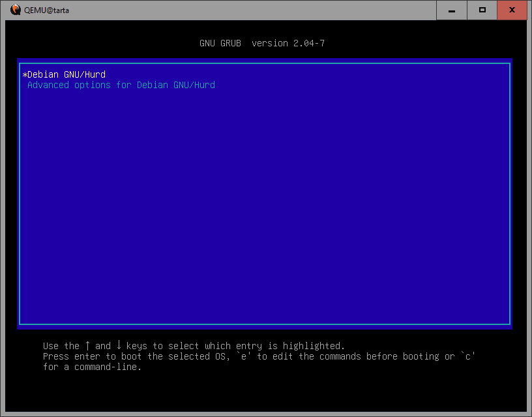Screen dimensions: 532x417
Task: Click 'for a command-line.' help text
Action: (x=92, y=367)
